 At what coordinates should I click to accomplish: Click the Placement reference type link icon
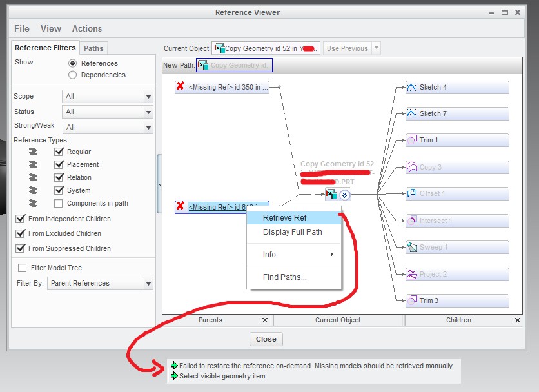point(33,164)
